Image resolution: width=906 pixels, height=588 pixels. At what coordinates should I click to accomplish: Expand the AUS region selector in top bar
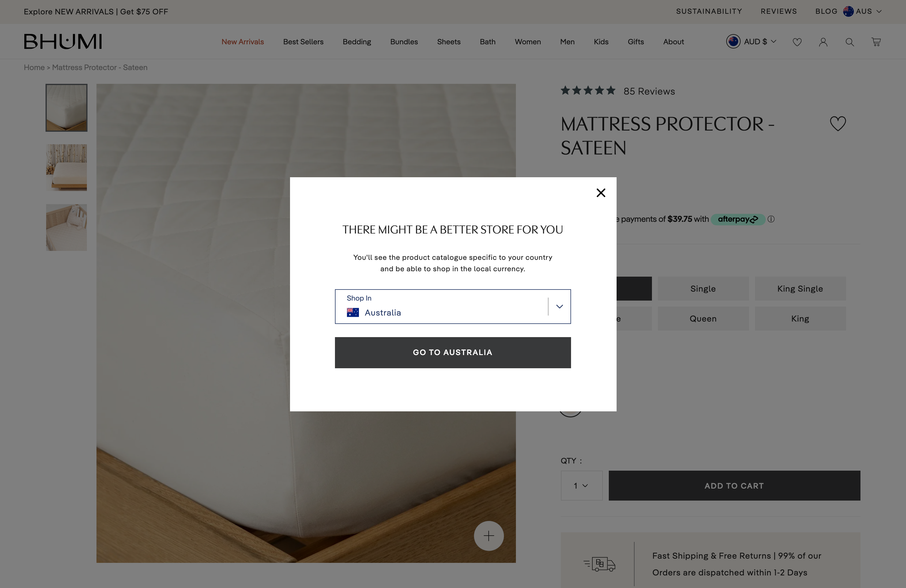click(862, 11)
